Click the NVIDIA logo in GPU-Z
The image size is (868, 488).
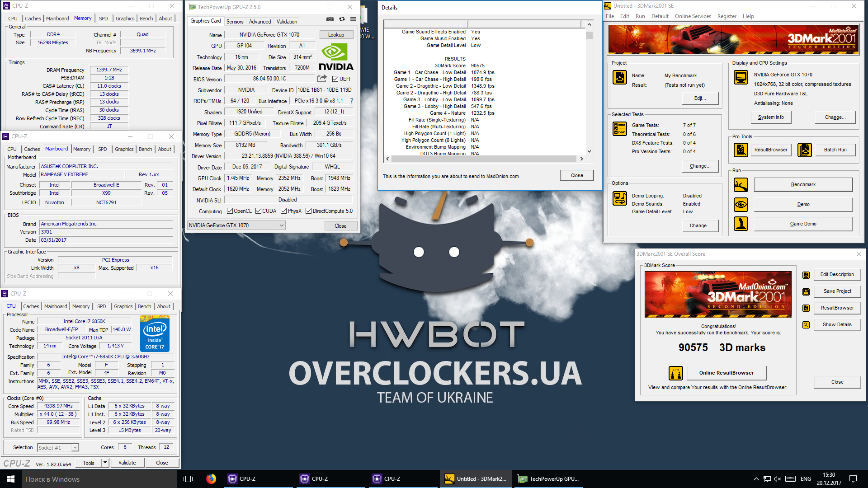[336, 57]
